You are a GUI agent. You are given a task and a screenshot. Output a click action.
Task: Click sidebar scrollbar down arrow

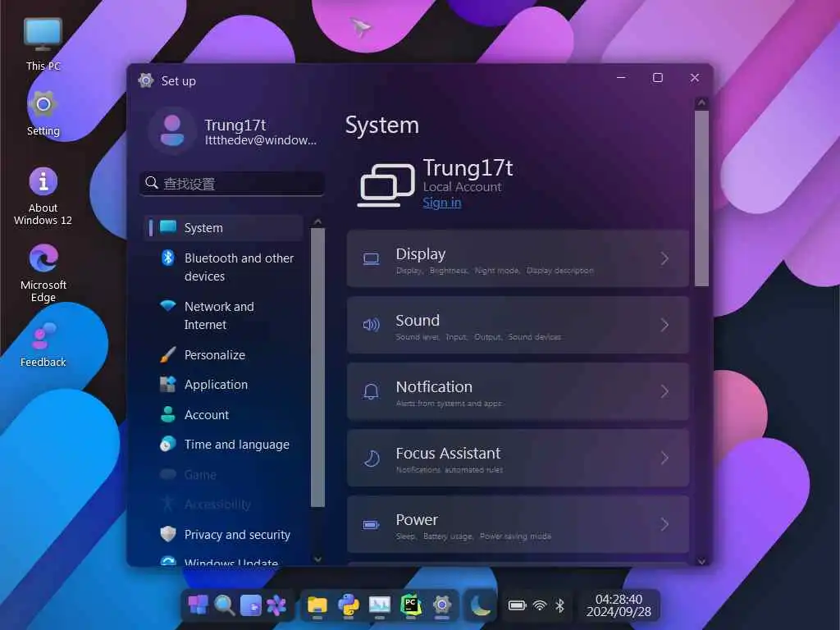point(317,559)
